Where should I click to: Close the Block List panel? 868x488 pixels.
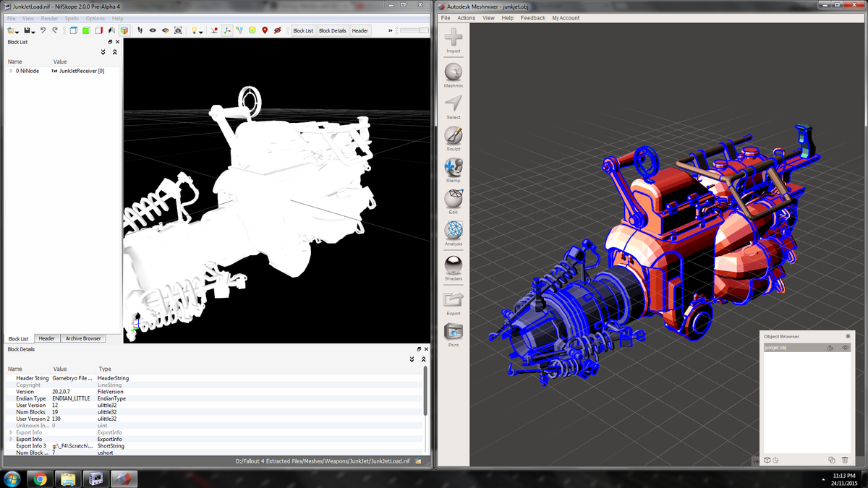(117, 42)
